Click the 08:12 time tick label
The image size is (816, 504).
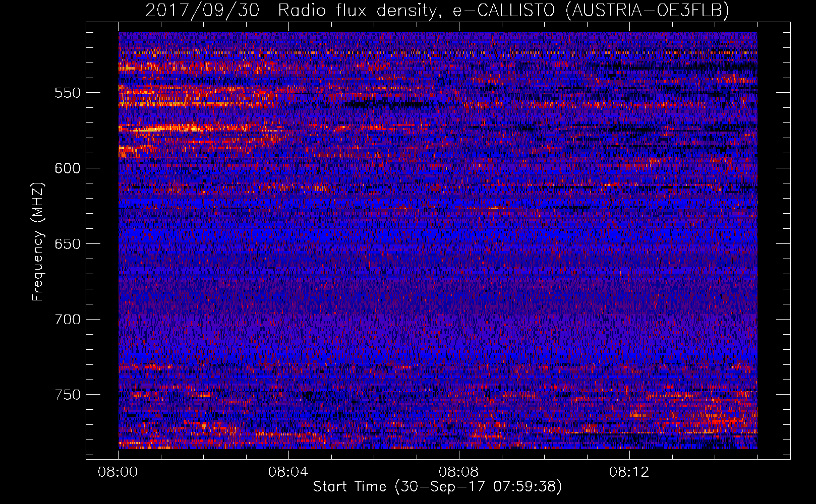(x=629, y=472)
